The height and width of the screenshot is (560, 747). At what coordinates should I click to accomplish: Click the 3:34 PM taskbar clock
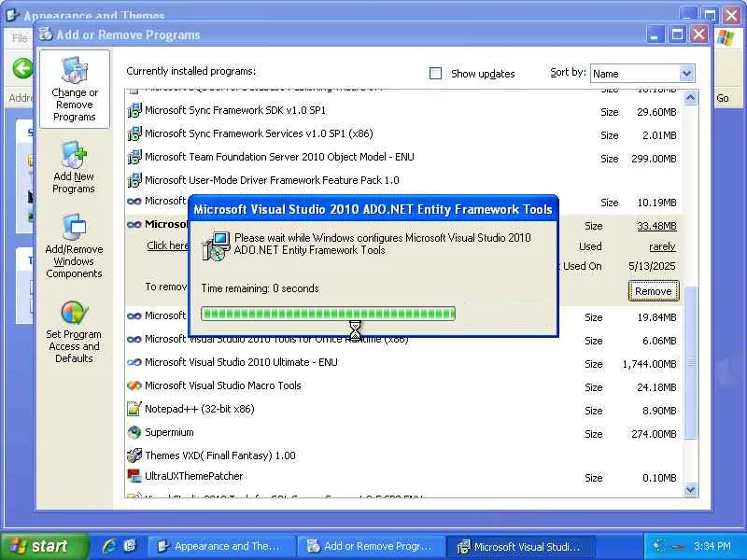pyautogui.click(x=712, y=546)
